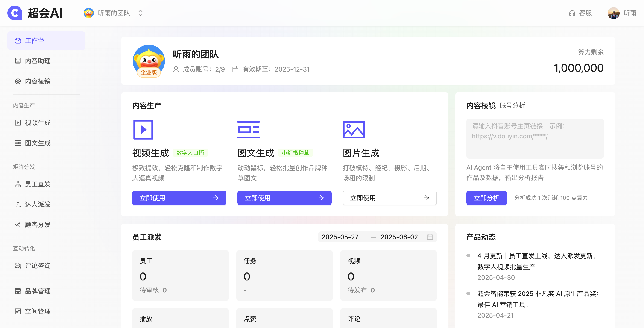
Task: Click the 数字人口播 tag
Action: coord(190,153)
